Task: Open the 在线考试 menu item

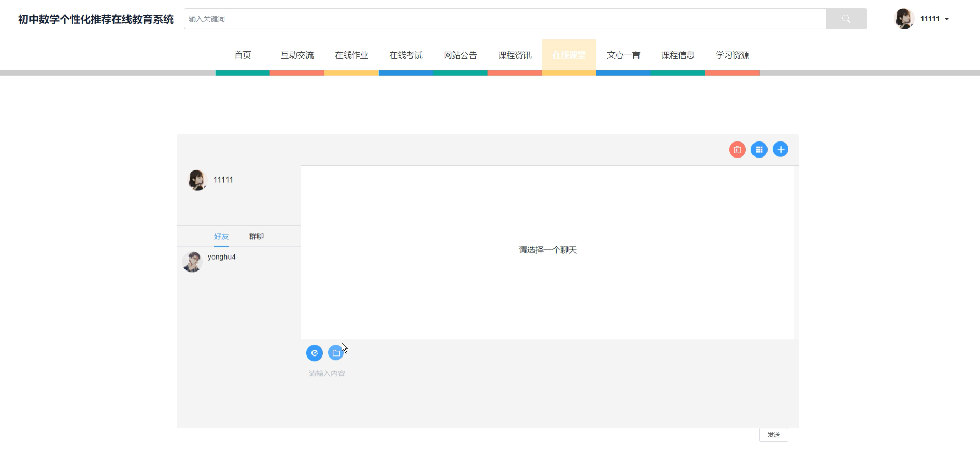Action: point(406,55)
